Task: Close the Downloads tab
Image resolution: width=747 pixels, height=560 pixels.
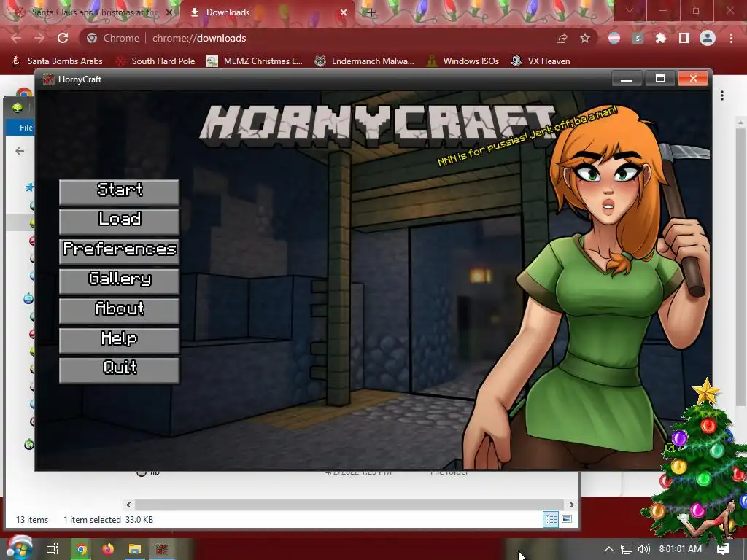Action: pos(344,12)
